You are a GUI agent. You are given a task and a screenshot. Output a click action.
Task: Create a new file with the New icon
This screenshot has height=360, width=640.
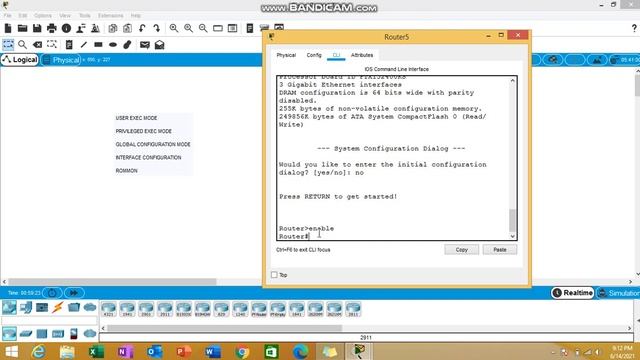click(8, 28)
